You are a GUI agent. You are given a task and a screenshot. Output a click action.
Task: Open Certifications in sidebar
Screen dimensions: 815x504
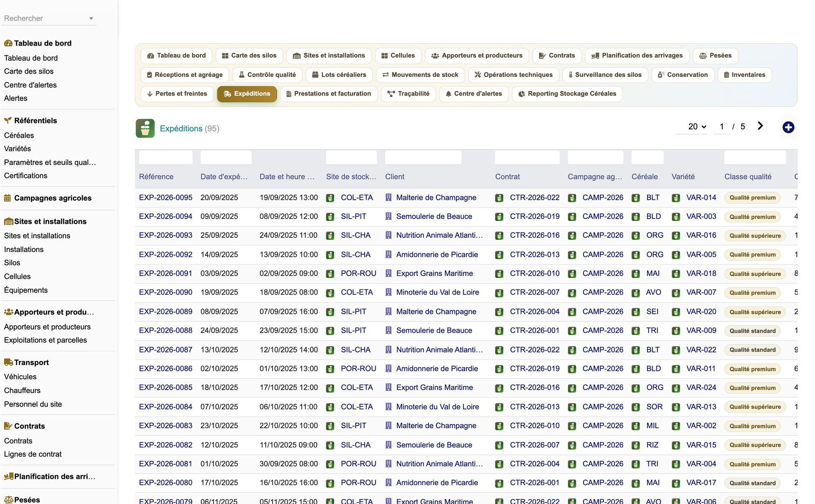26,176
